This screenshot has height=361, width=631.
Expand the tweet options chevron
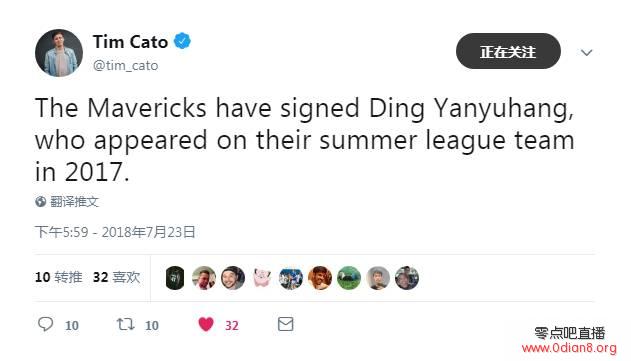click(586, 52)
